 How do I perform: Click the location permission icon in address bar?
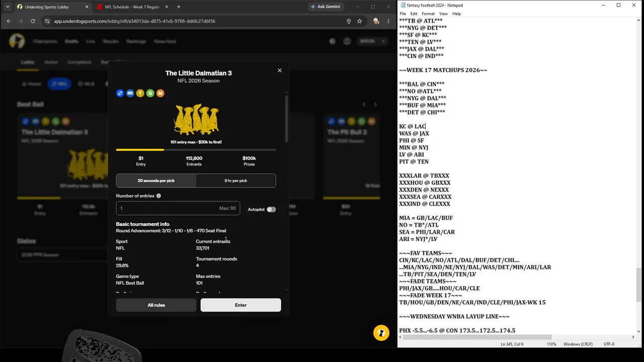pyautogui.click(x=349, y=21)
